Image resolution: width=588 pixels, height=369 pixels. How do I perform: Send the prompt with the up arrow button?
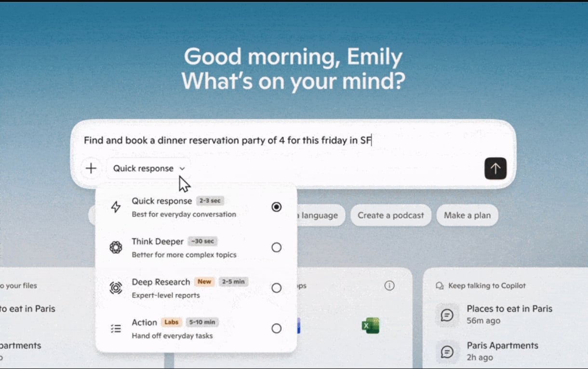tap(495, 168)
